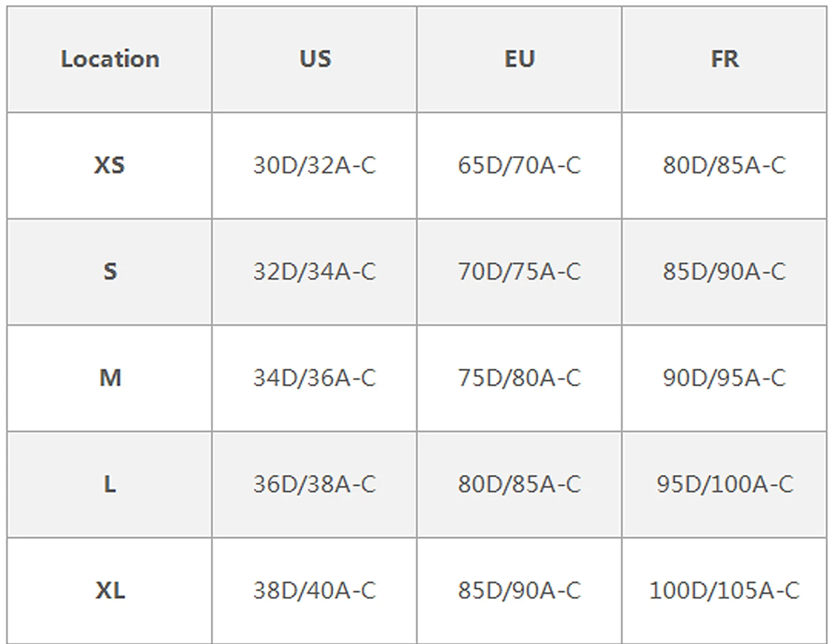Click the 34D/36A-C cell

[315, 378]
